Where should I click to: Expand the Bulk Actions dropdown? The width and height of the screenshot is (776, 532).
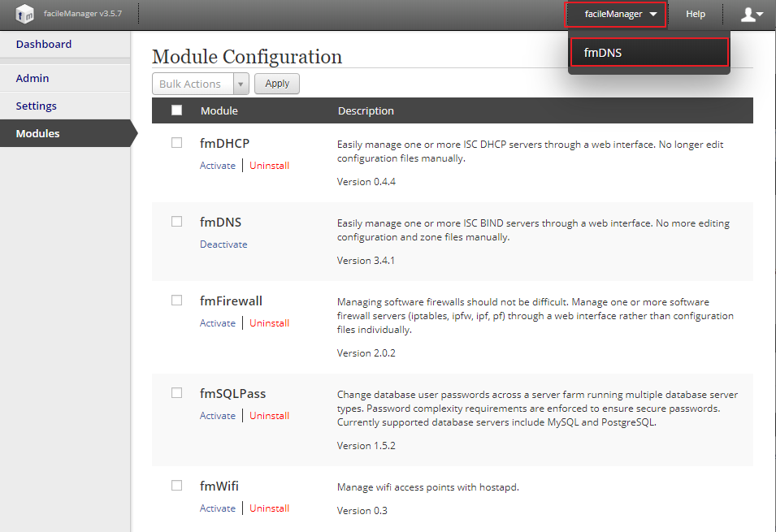pos(201,84)
